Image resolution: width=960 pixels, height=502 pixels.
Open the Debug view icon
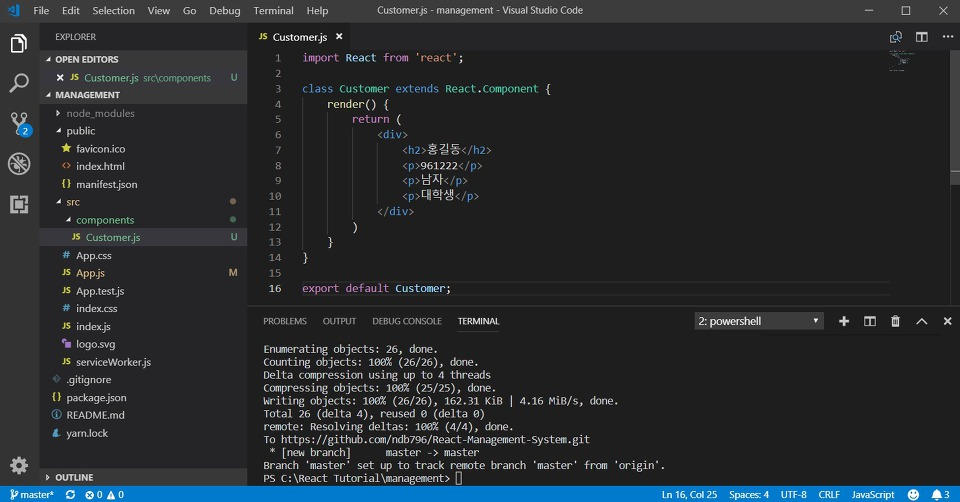(x=19, y=164)
